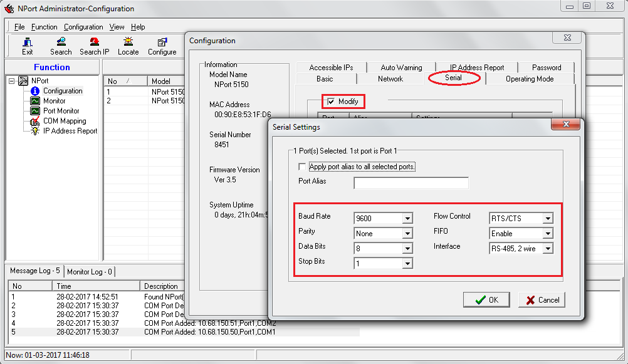Cancel the Serial Settings dialog

(x=542, y=300)
